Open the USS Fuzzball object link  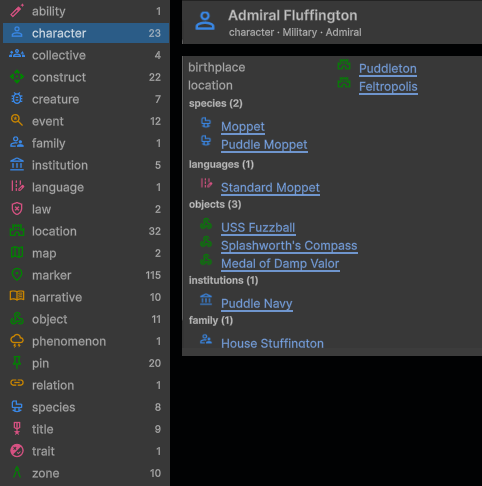pos(258,228)
